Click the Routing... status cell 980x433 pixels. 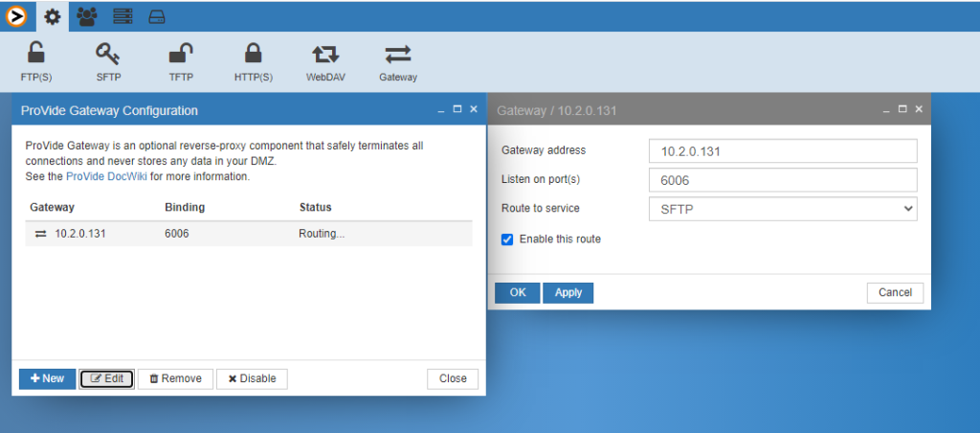click(322, 234)
